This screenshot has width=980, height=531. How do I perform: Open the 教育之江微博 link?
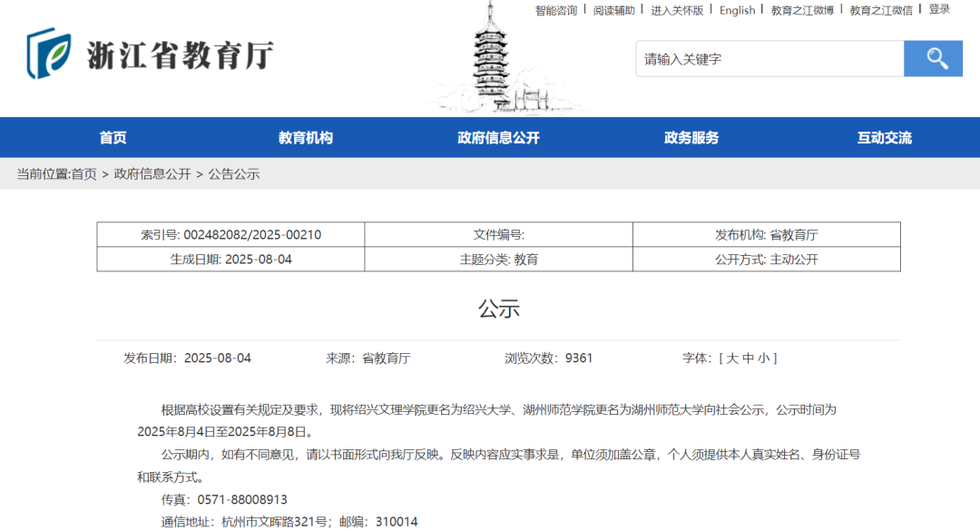[802, 10]
